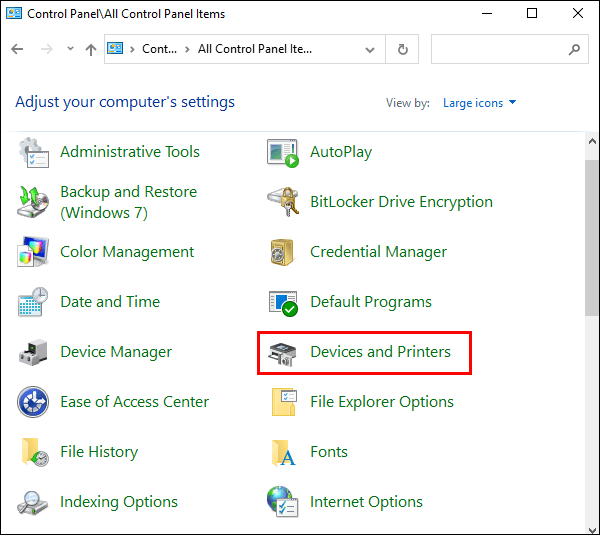Open the recent locations dropdown arrow
The image size is (600, 535).
(70, 49)
